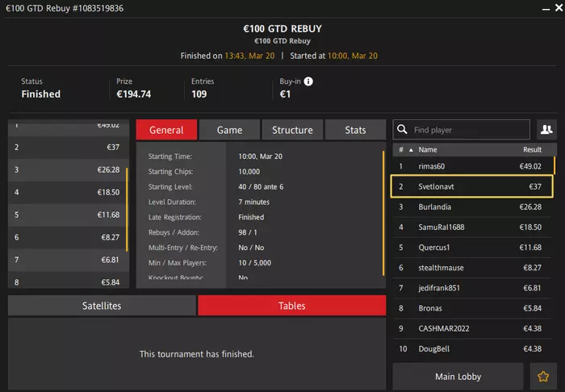Open the General tab
Screen dimensions: 565x392
(x=166, y=130)
